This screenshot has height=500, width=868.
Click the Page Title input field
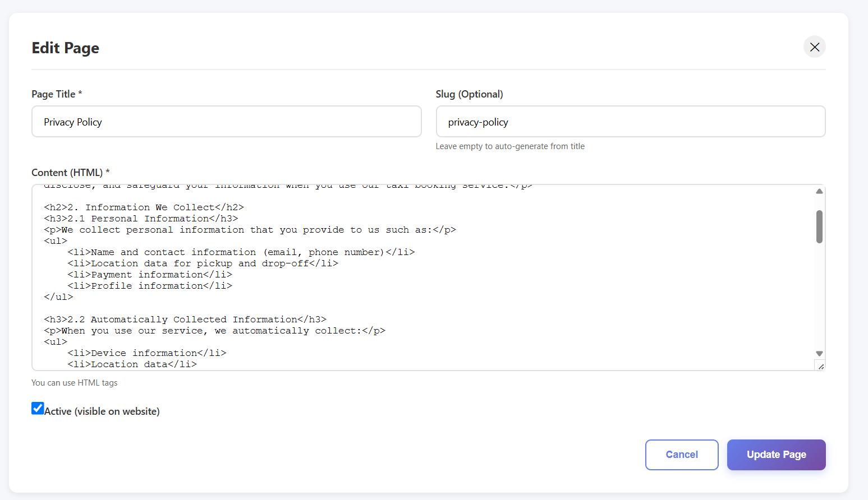point(226,122)
